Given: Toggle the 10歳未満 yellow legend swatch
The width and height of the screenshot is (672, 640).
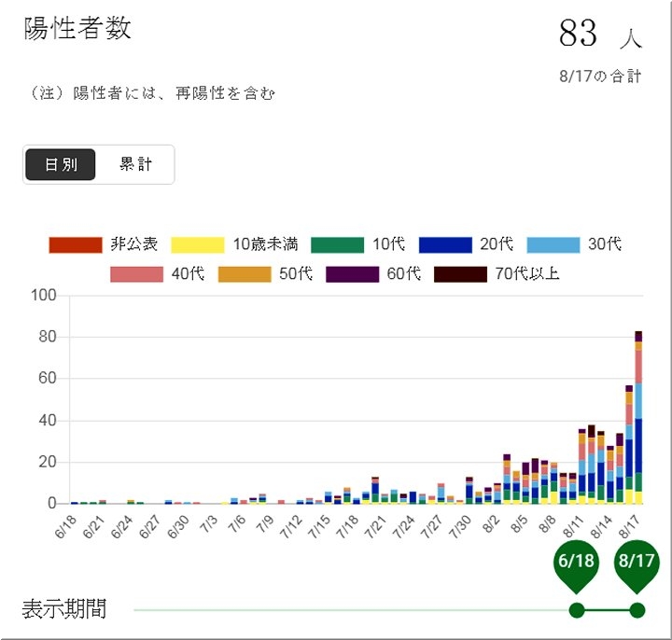Looking at the screenshot, I should (197, 244).
